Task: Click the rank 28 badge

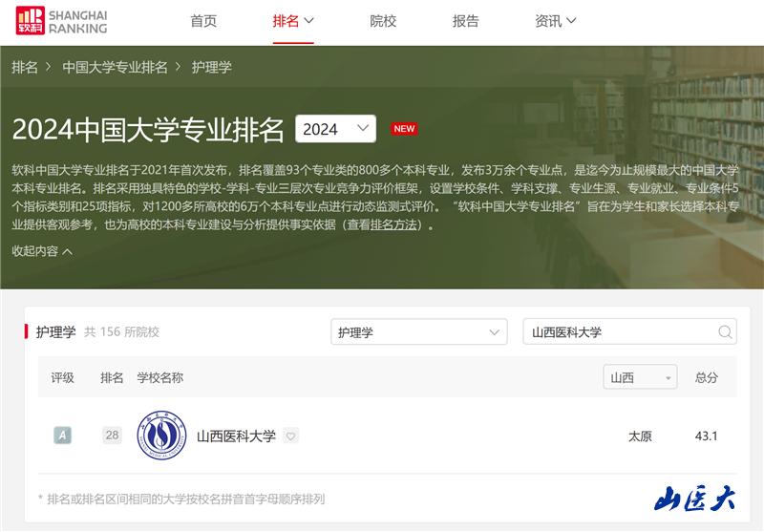Action: 113,436
